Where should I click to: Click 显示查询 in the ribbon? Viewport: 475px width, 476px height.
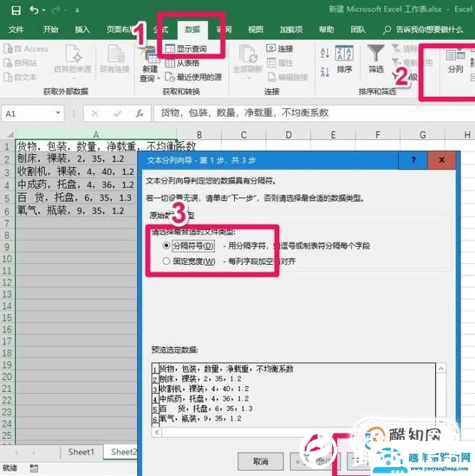click(186, 49)
